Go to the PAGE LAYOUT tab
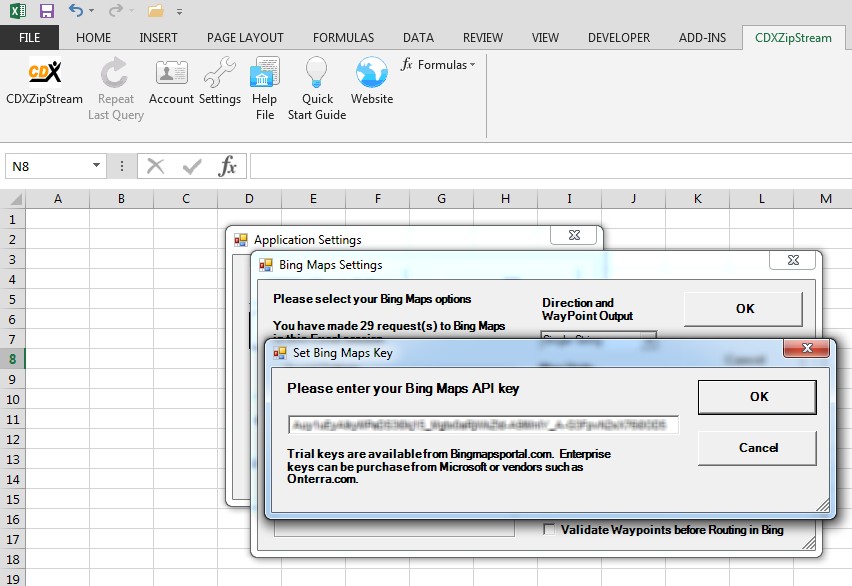 pos(245,38)
